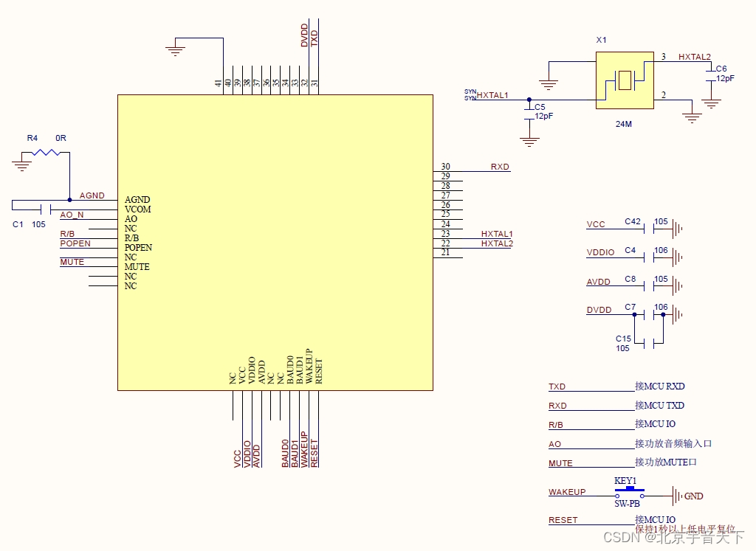Click the pin number 21 label
This screenshot has height=551, width=756.
click(x=445, y=252)
